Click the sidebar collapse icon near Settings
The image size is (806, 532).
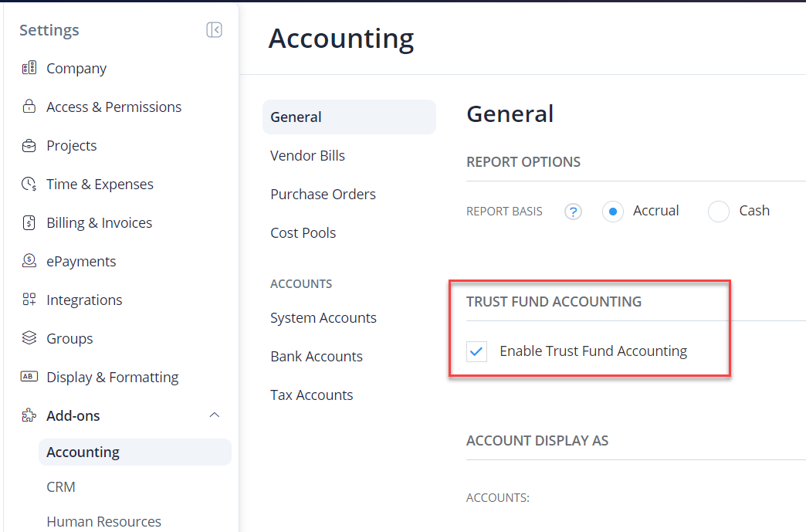click(x=214, y=29)
